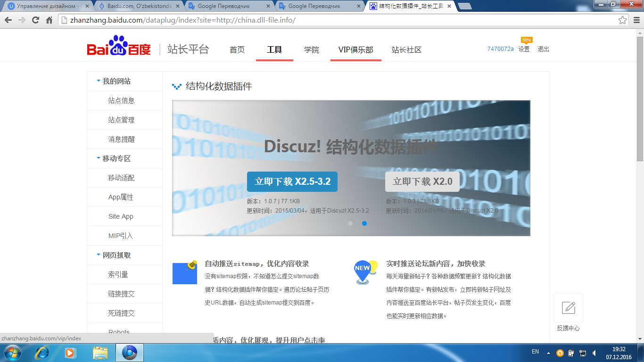Show hidden system tray icons arrow
This screenshot has height=362, width=644.
[x=548, y=353]
